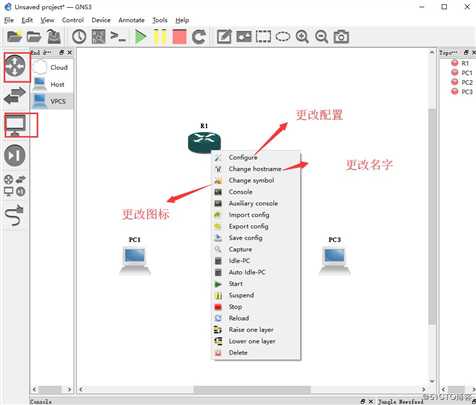Select PC3 in topology summary

coord(462,91)
